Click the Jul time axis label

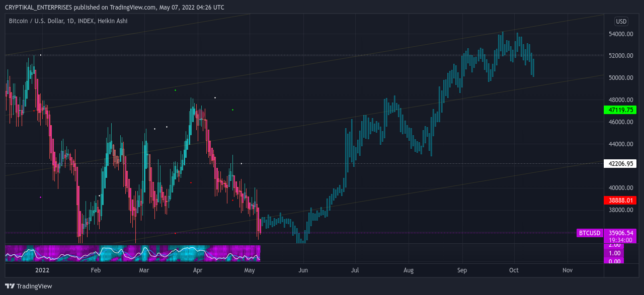pos(355,270)
